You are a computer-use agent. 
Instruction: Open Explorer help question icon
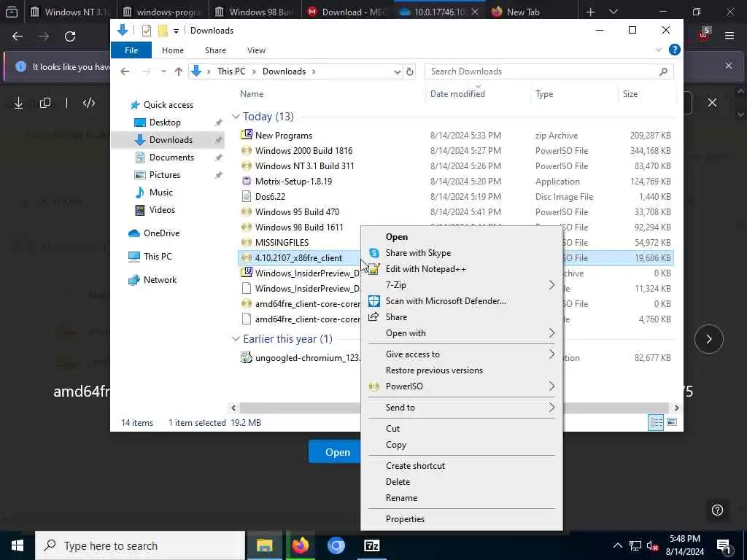(x=674, y=50)
